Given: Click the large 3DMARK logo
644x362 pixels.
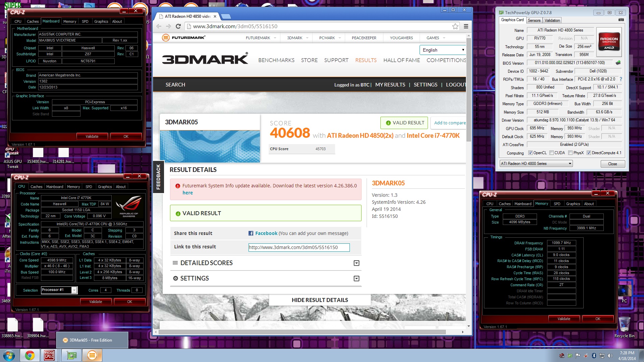Looking at the screenshot, I should (x=205, y=59).
